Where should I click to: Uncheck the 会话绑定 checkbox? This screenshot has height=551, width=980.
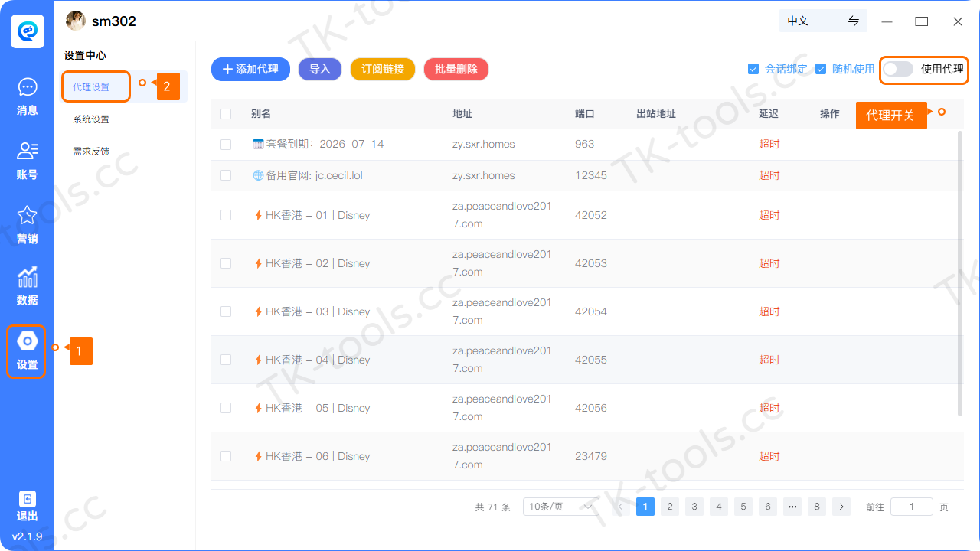(753, 69)
